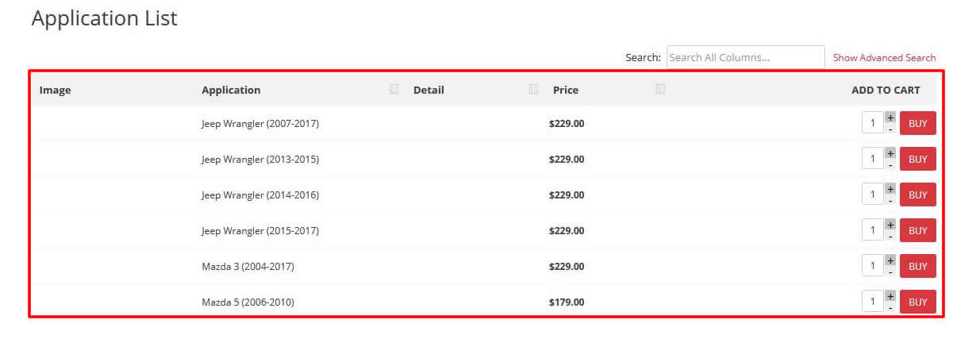Increase quantity for Jeep Wrangler (2007-2017)
Viewport: 980px width, 339px height.
point(890,117)
